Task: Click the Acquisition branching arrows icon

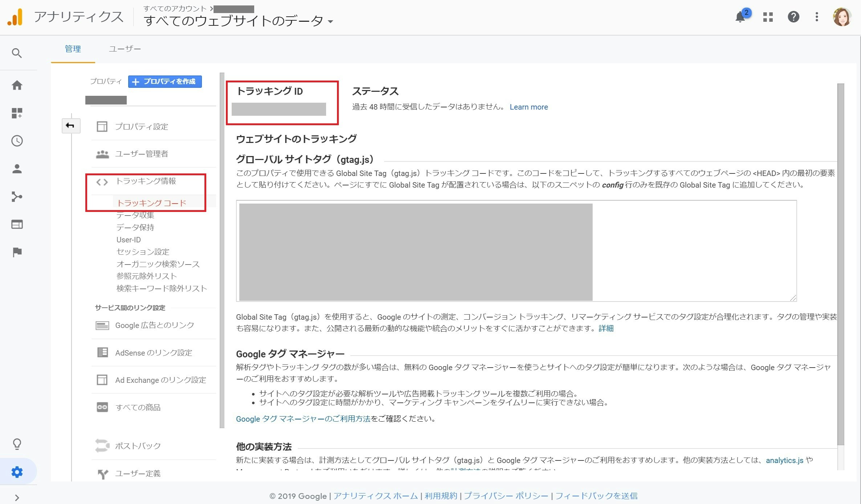Action: [17, 197]
